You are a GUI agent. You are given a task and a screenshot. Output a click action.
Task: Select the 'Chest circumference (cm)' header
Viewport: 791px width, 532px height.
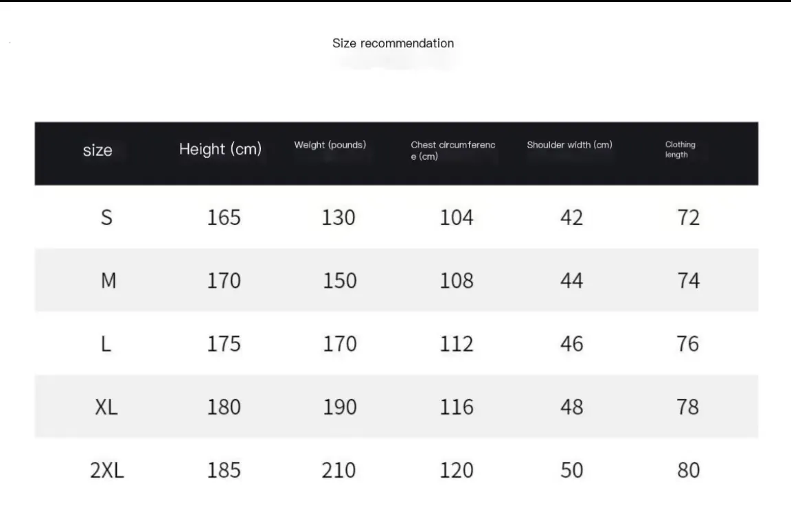tap(453, 150)
